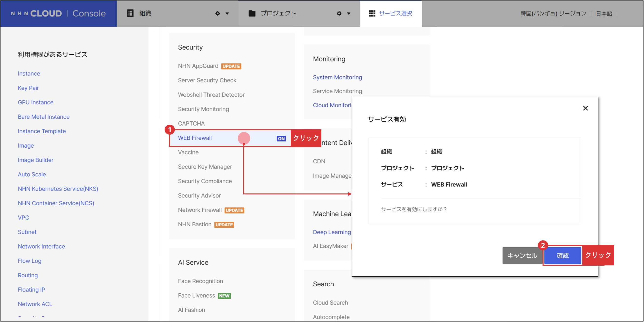Select 韓国(パンギョ) リージョン region
The height and width of the screenshot is (322, 644).
point(553,13)
